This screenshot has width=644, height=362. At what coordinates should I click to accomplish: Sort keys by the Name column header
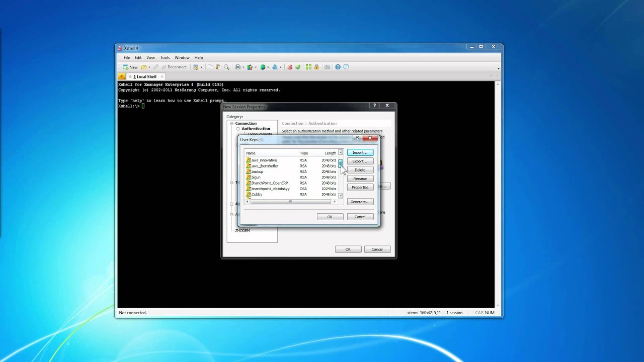tap(271, 153)
